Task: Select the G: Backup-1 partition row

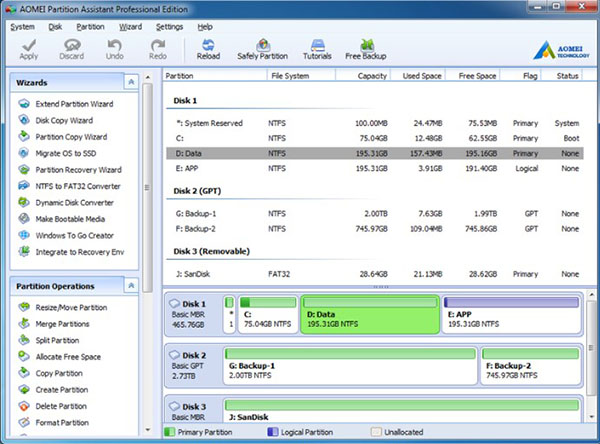Action: pyautogui.click(x=375, y=214)
